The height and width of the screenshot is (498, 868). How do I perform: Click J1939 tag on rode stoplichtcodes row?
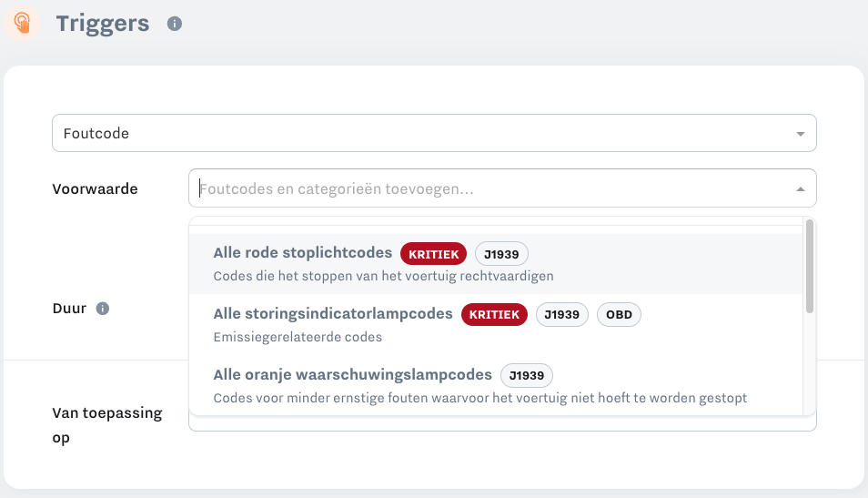[501, 254]
